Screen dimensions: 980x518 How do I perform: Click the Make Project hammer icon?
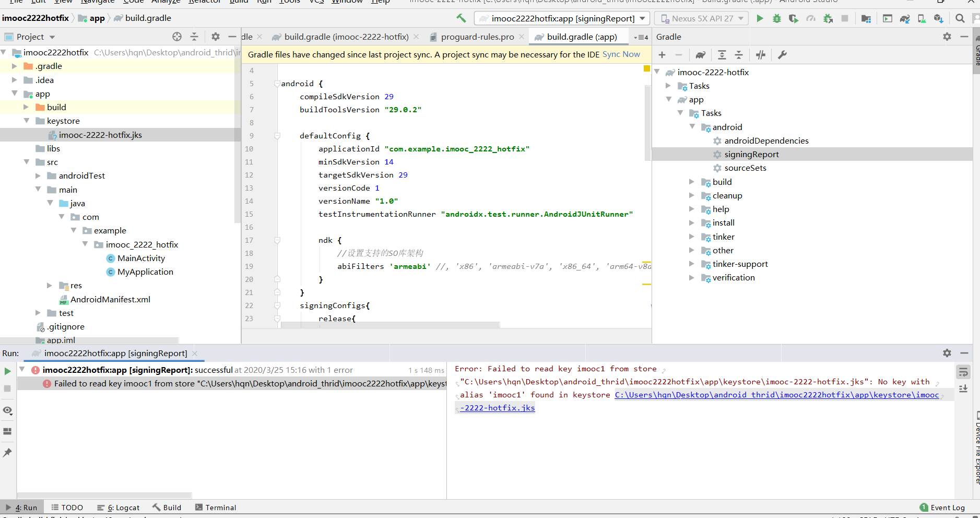(x=461, y=18)
